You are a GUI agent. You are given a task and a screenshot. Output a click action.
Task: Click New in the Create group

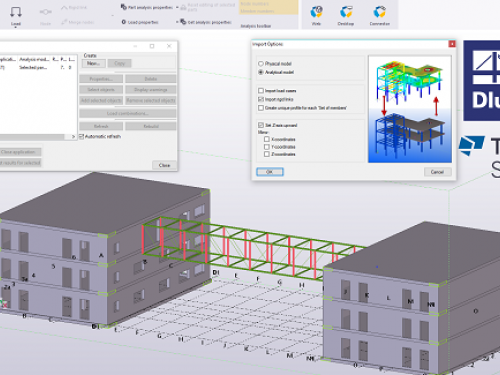(x=94, y=63)
